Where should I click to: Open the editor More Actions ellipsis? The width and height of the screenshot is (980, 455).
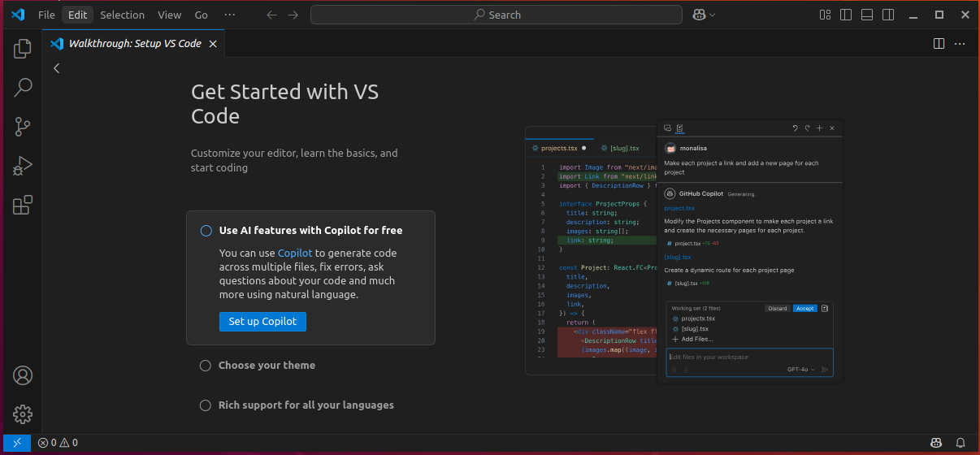pos(960,44)
